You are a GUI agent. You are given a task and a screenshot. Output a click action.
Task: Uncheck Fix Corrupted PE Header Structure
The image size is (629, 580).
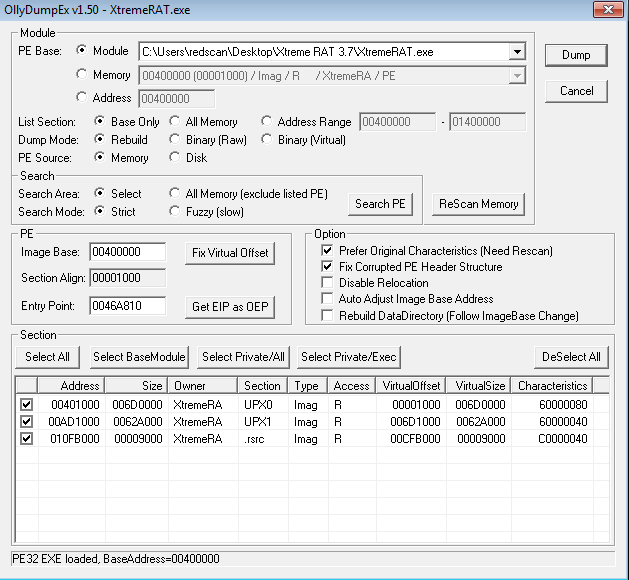[x=327, y=267]
